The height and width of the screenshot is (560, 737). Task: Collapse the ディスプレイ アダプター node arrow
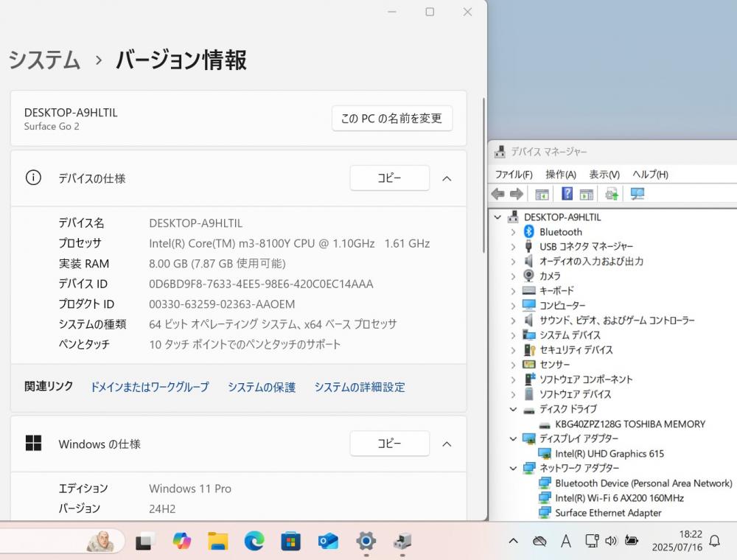513,439
